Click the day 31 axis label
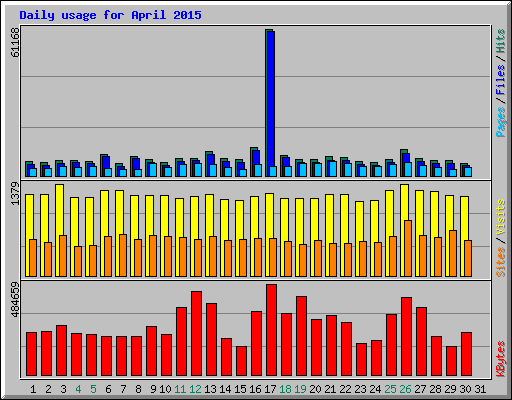This screenshot has height=400, width=512. (x=480, y=389)
